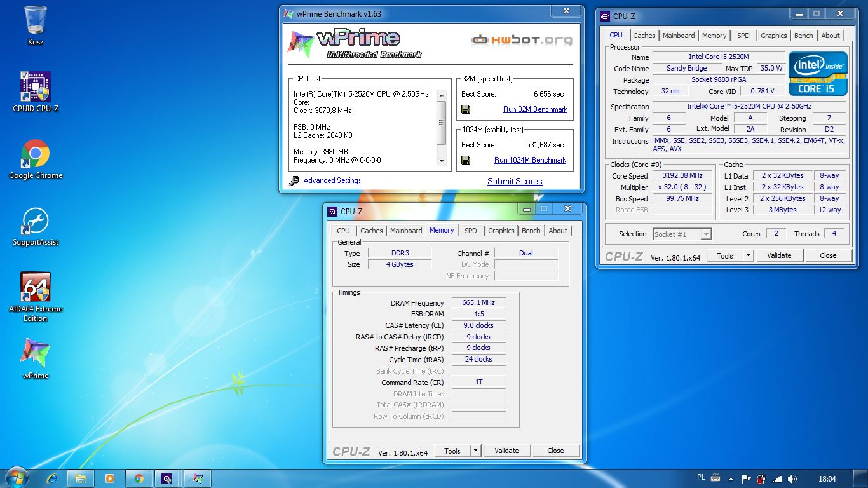Open the CPUID CPU-Z desktop shortcut

click(36, 91)
